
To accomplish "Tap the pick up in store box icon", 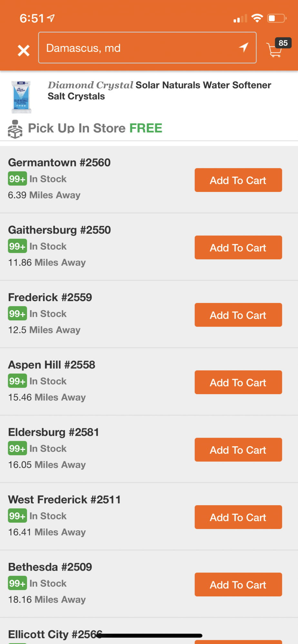I will pyautogui.click(x=15, y=129).
